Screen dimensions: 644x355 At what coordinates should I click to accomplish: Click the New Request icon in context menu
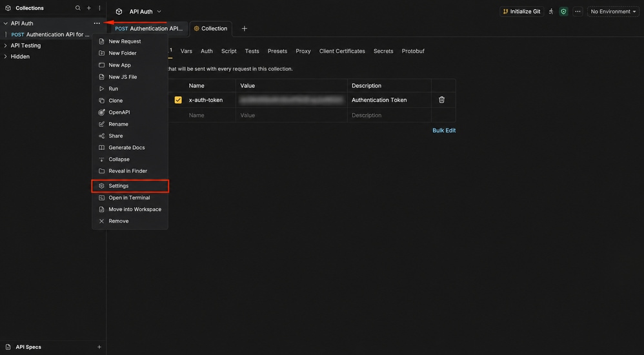101,41
